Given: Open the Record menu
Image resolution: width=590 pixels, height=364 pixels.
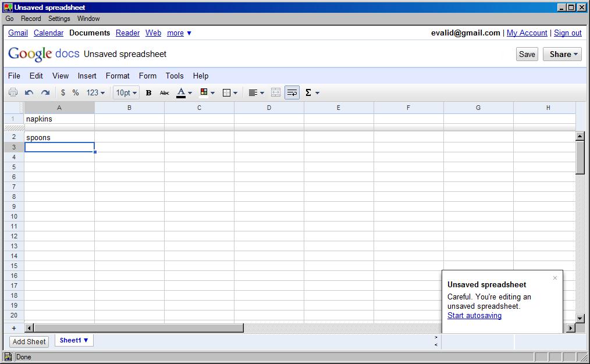Looking at the screenshot, I should (31, 19).
